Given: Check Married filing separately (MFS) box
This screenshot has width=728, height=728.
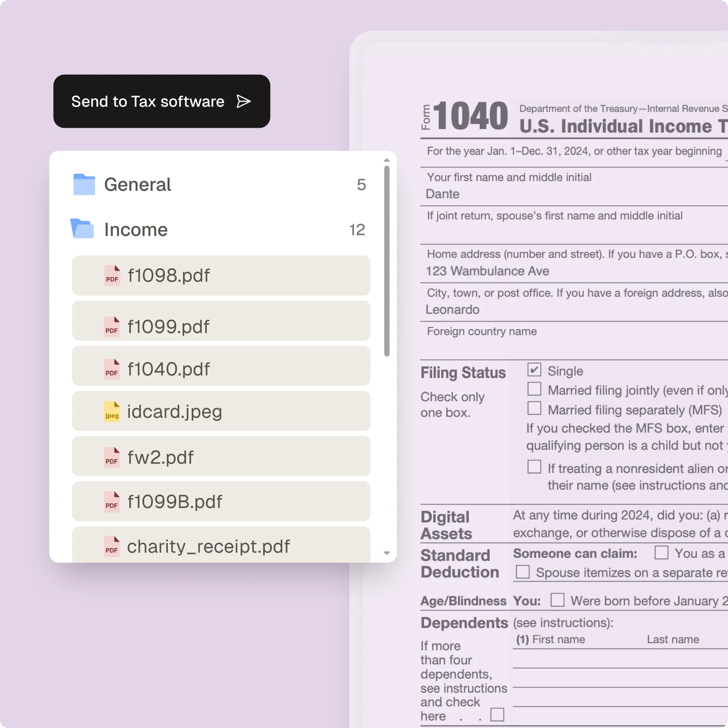Looking at the screenshot, I should point(534,408).
